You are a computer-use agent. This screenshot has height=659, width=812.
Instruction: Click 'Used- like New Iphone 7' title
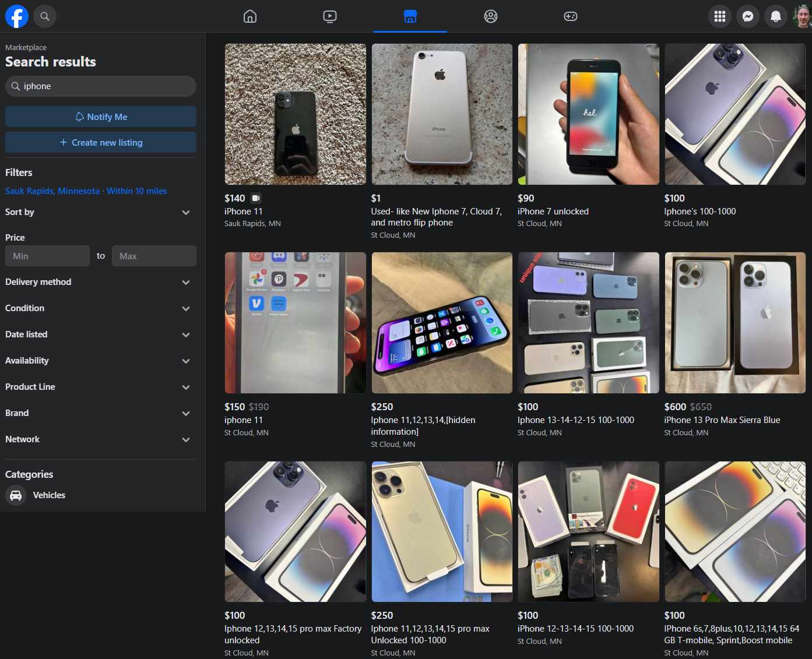click(x=437, y=217)
